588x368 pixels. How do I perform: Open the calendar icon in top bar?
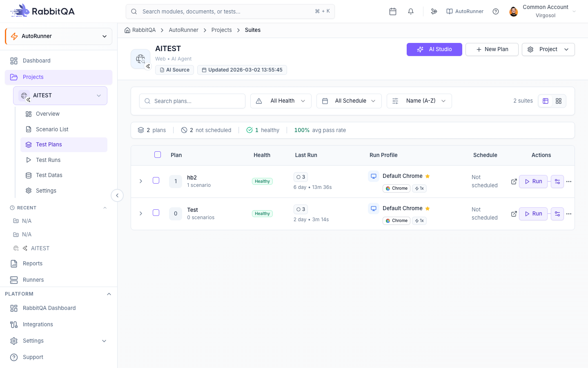click(x=393, y=11)
